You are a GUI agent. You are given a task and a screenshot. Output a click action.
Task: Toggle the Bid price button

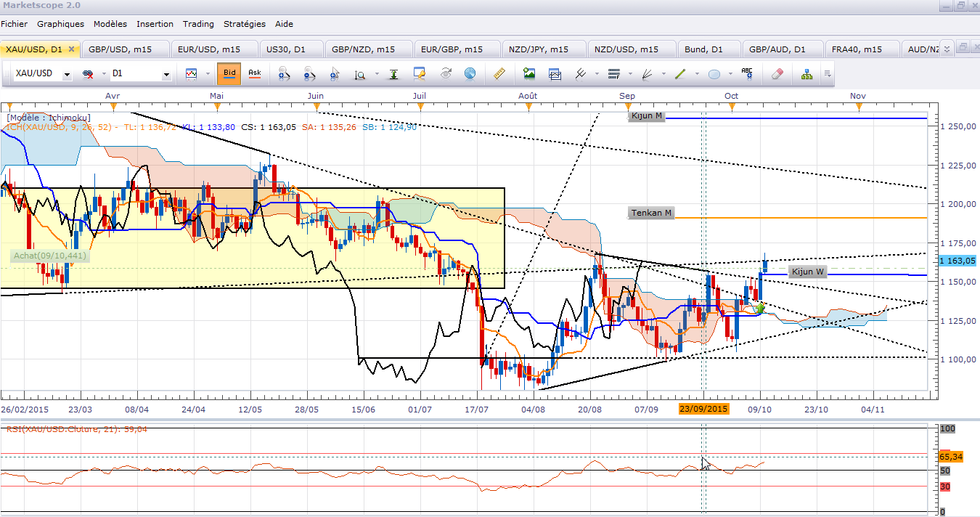[229, 73]
